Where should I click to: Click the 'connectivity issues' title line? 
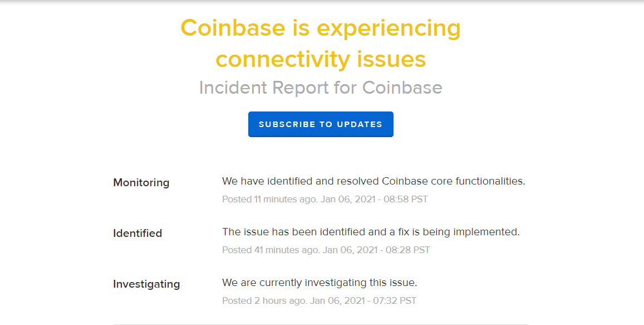[321, 59]
